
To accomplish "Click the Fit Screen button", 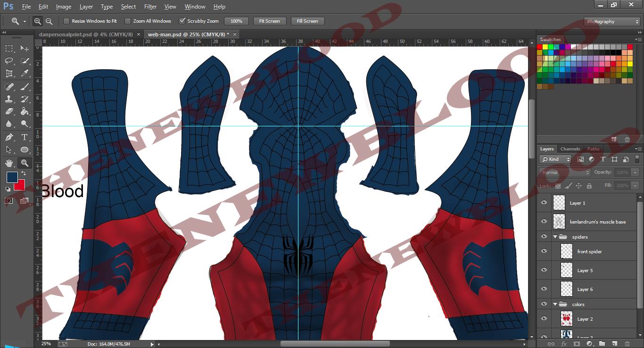I will tap(270, 21).
